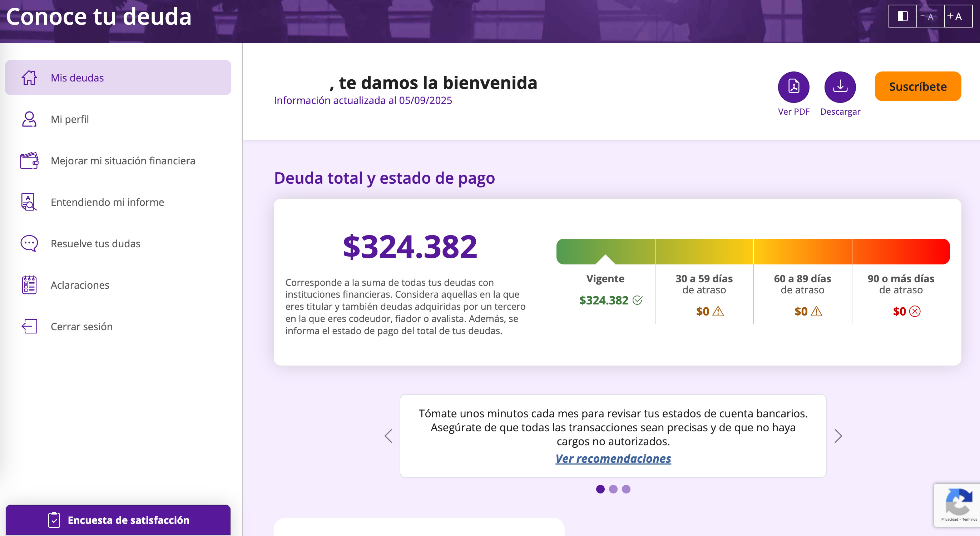Viewport: 980px width, 536px height.
Task: Toggle high contrast mode in the header
Action: [902, 16]
